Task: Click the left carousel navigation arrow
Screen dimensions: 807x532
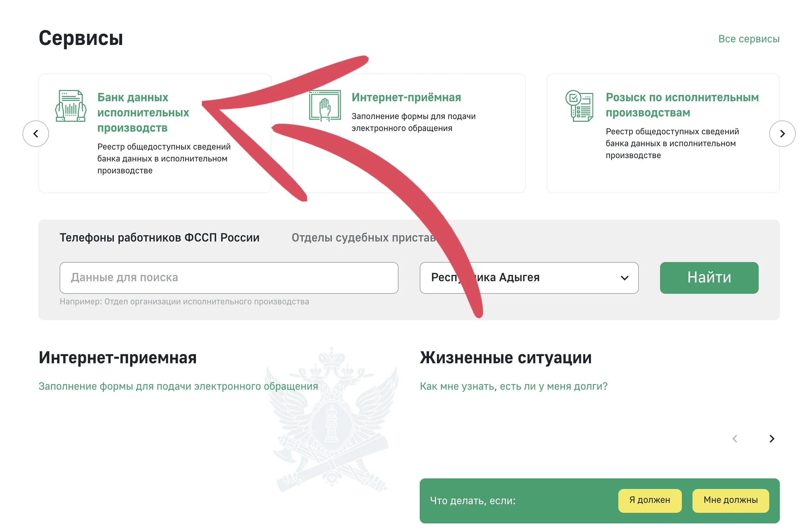Action: pyautogui.click(x=36, y=134)
